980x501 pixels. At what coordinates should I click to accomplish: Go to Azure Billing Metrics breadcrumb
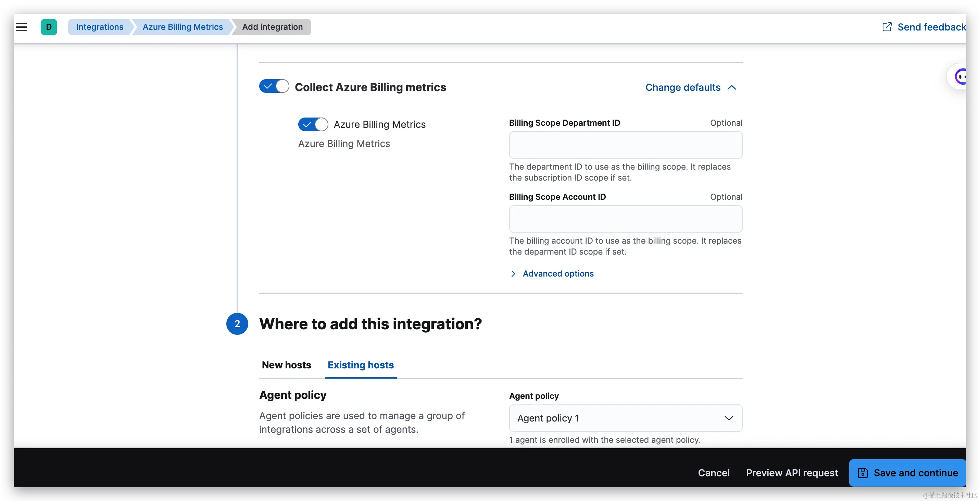[183, 27]
